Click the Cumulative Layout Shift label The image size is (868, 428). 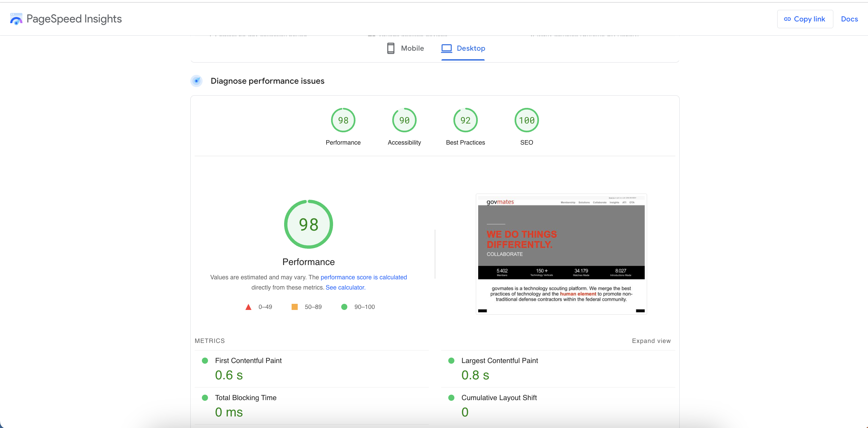point(499,398)
